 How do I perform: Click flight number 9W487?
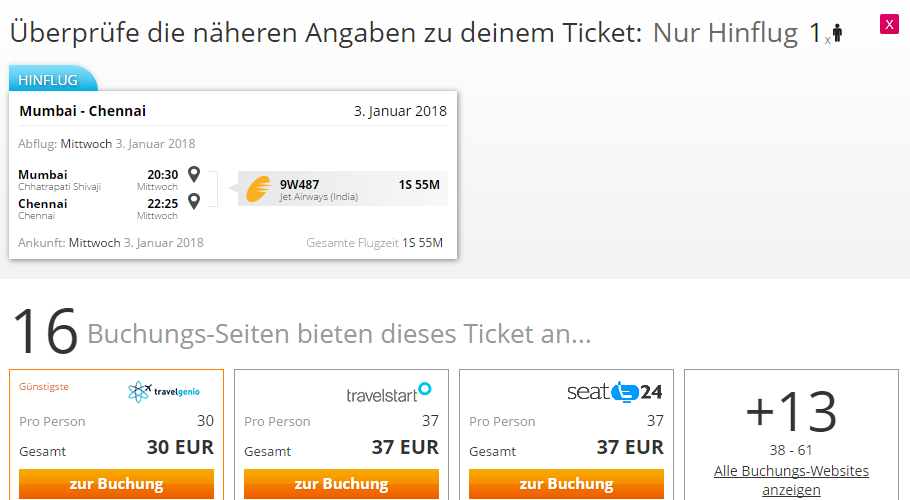coord(299,184)
